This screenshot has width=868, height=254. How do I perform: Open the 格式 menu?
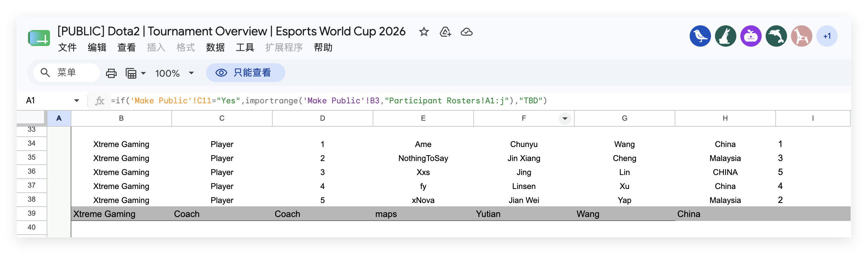point(186,47)
